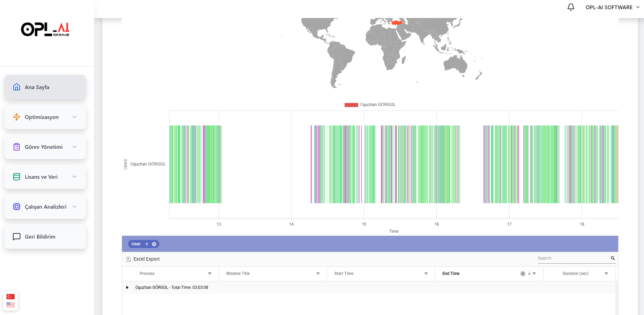644x315 pixels.
Task: Click the Excel Export file icon
Action: click(x=129, y=259)
